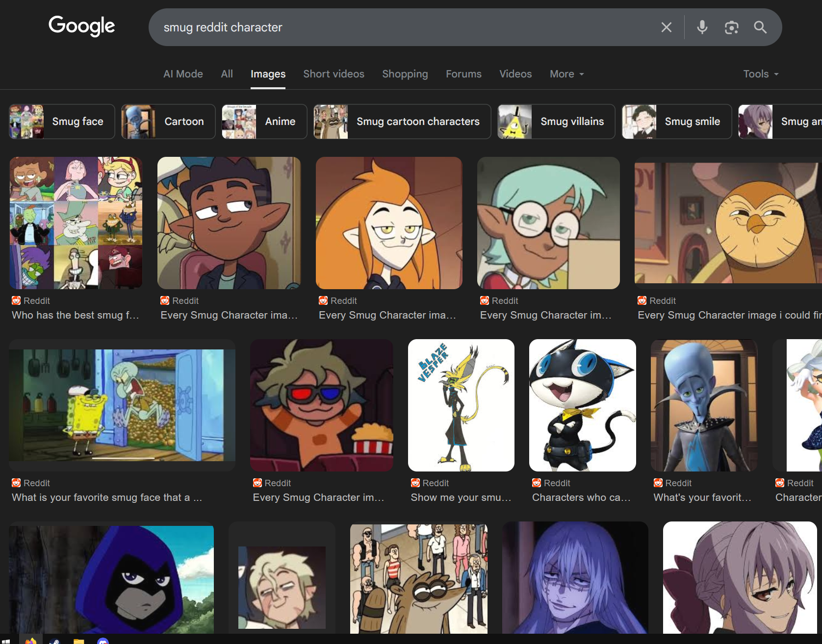Open Discord from the taskbar
The width and height of the screenshot is (822, 644).
click(103, 641)
